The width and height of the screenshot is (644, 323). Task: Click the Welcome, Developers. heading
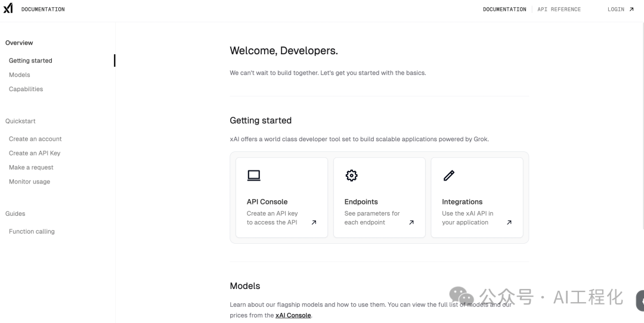click(x=284, y=51)
